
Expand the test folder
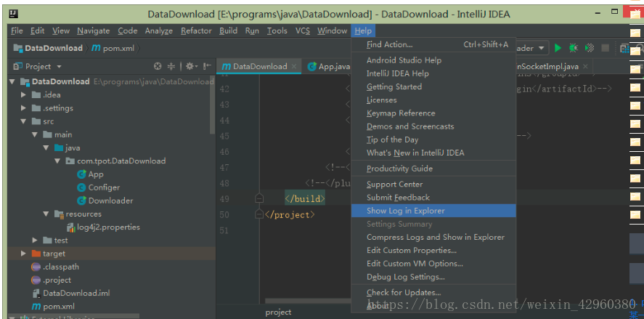(x=35, y=240)
